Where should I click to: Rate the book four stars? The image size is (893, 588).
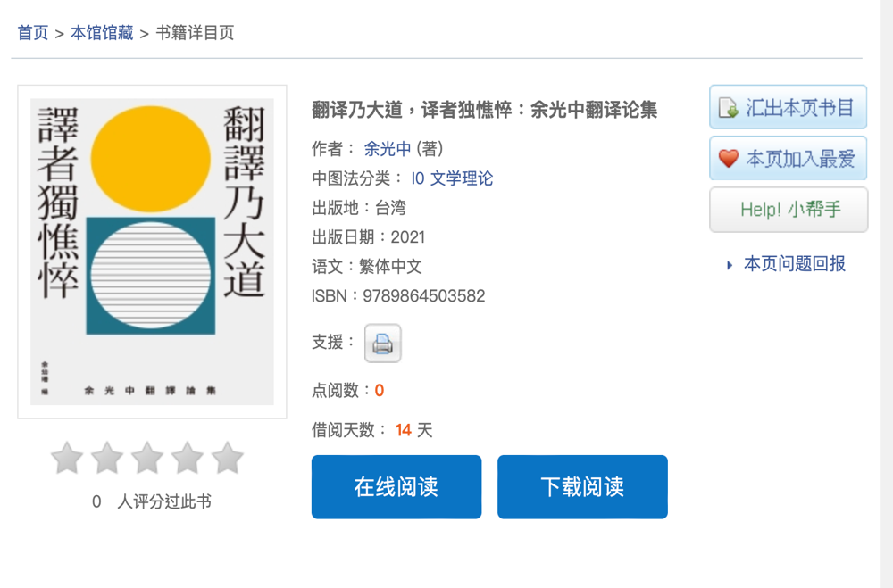188,458
